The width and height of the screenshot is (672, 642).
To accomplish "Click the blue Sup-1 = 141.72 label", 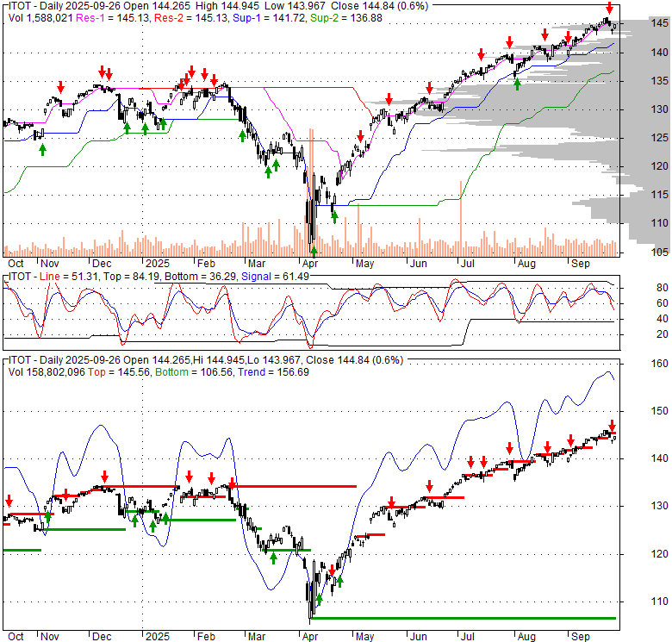I will click(x=269, y=18).
